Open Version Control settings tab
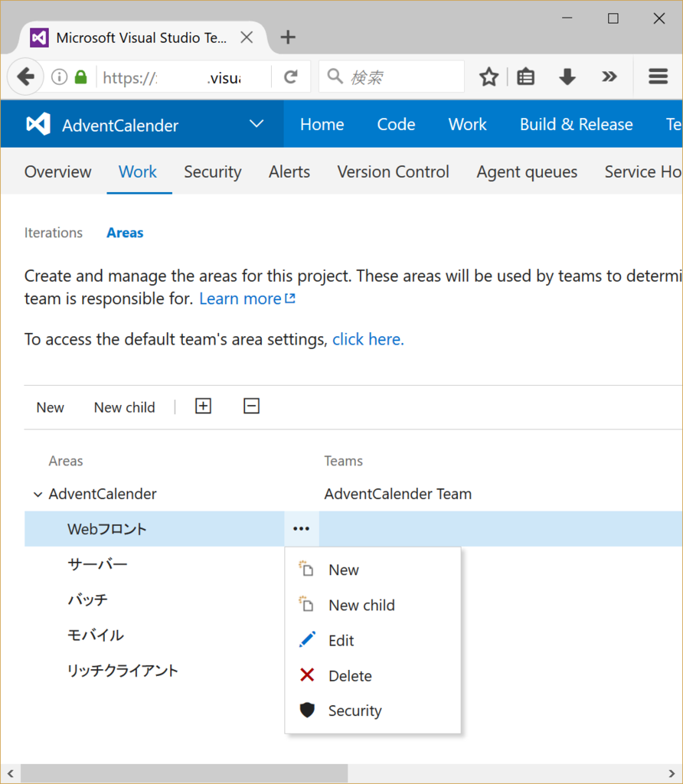 point(393,172)
